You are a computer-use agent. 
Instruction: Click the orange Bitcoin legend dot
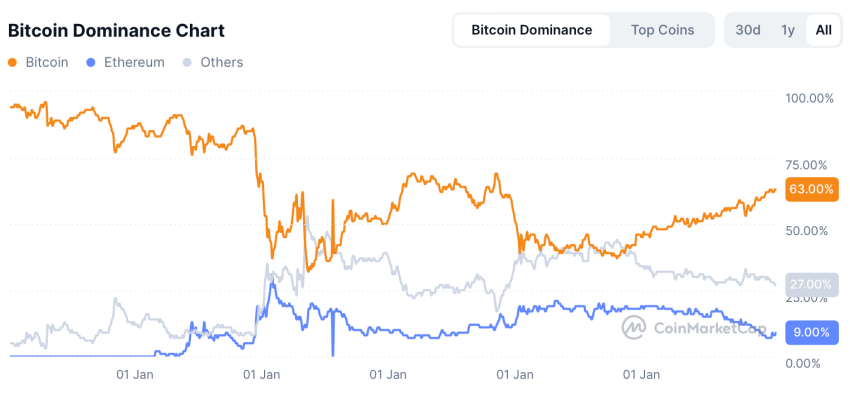[12, 62]
